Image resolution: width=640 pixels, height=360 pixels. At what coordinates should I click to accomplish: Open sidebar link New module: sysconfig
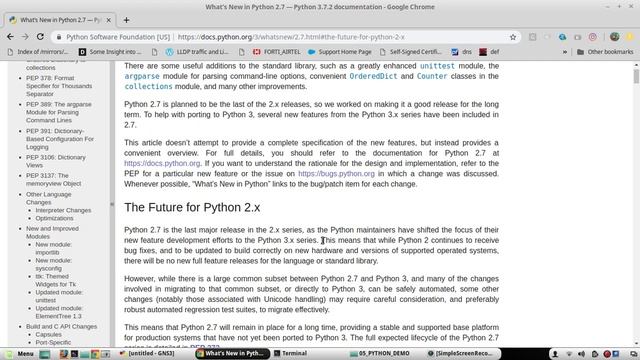(x=53, y=264)
